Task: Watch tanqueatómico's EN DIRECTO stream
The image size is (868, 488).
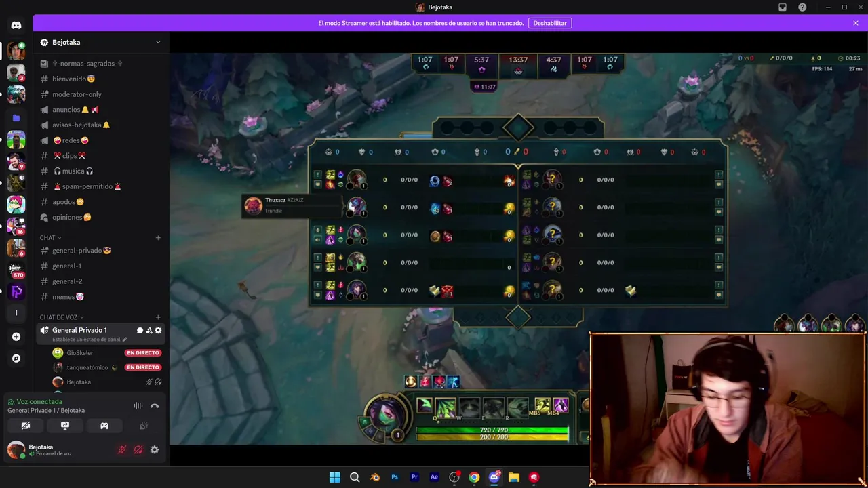Action: (x=142, y=367)
